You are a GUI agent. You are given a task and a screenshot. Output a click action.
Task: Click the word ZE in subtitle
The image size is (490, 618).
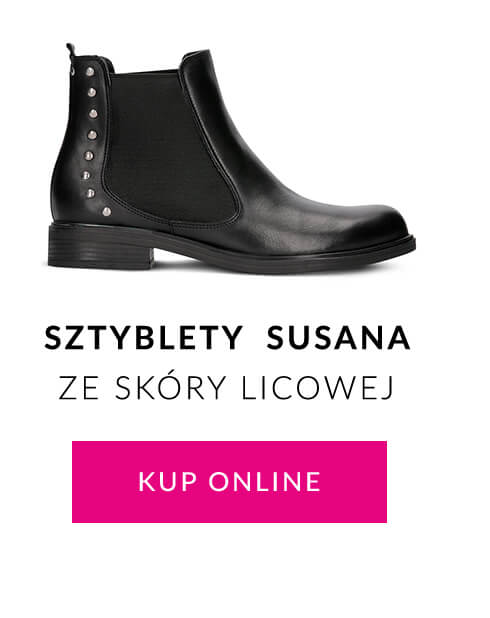(x=78, y=388)
